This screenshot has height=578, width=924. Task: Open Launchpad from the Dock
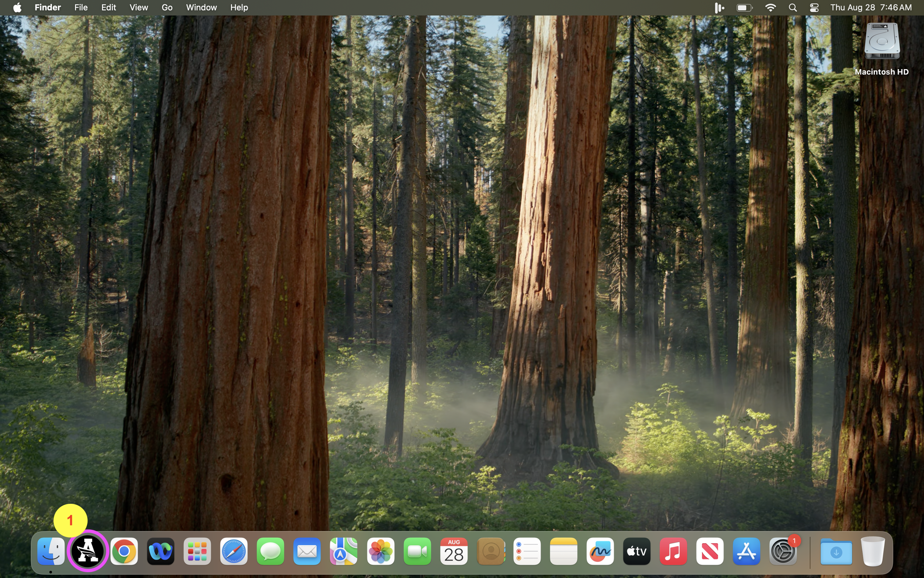(197, 551)
